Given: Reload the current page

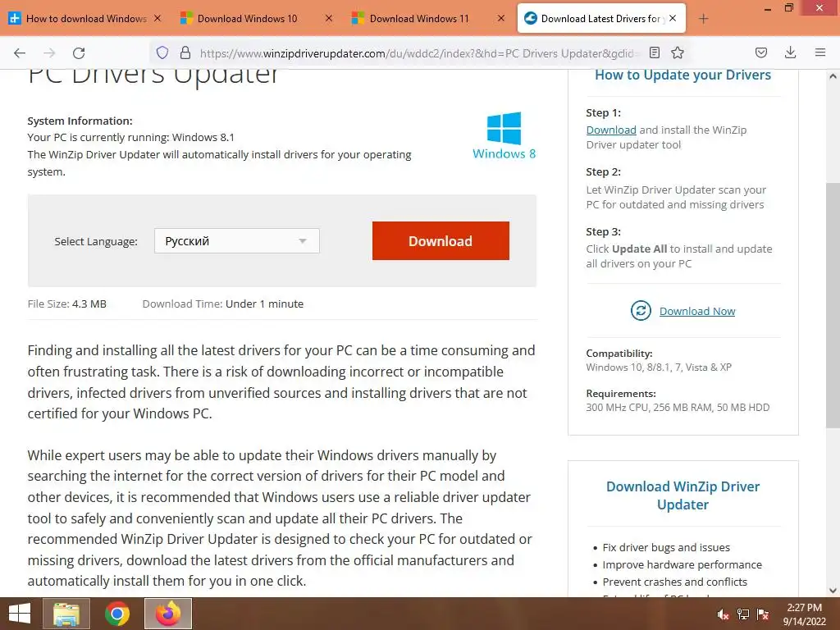Looking at the screenshot, I should pos(79,52).
